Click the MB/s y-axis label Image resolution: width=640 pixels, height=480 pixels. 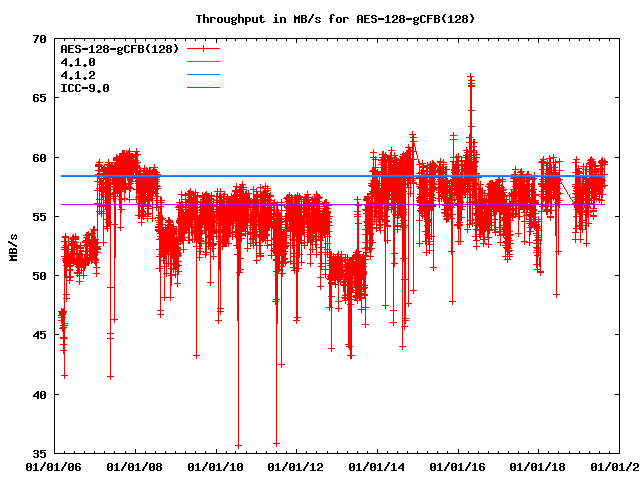[x=13, y=247]
